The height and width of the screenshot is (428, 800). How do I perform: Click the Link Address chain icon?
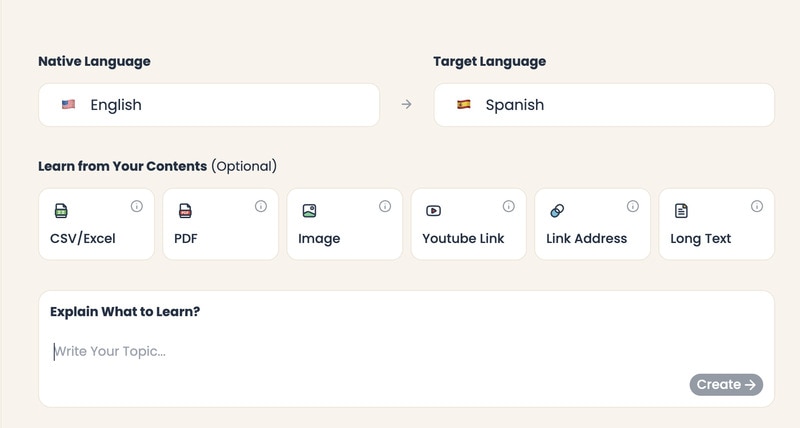click(x=557, y=211)
